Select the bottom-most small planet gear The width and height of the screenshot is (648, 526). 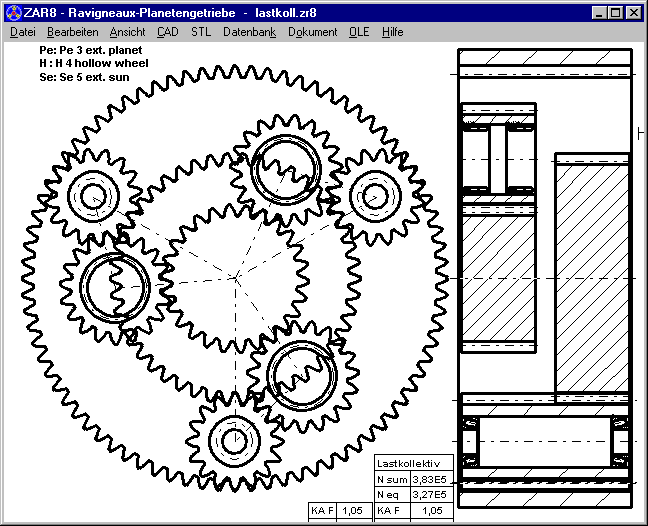(234, 439)
